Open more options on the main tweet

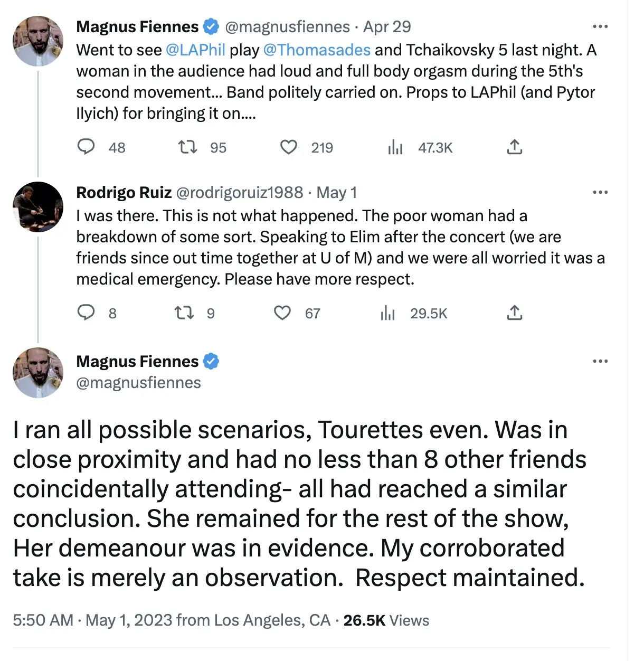pos(600,361)
